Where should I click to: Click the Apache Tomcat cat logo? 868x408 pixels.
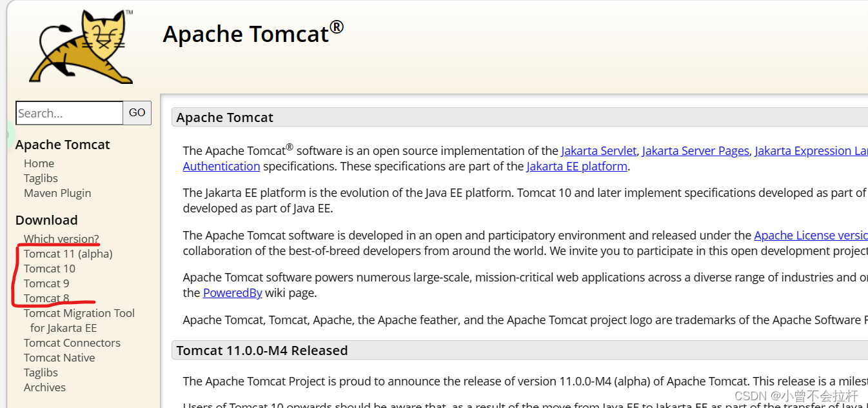pos(82,46)
